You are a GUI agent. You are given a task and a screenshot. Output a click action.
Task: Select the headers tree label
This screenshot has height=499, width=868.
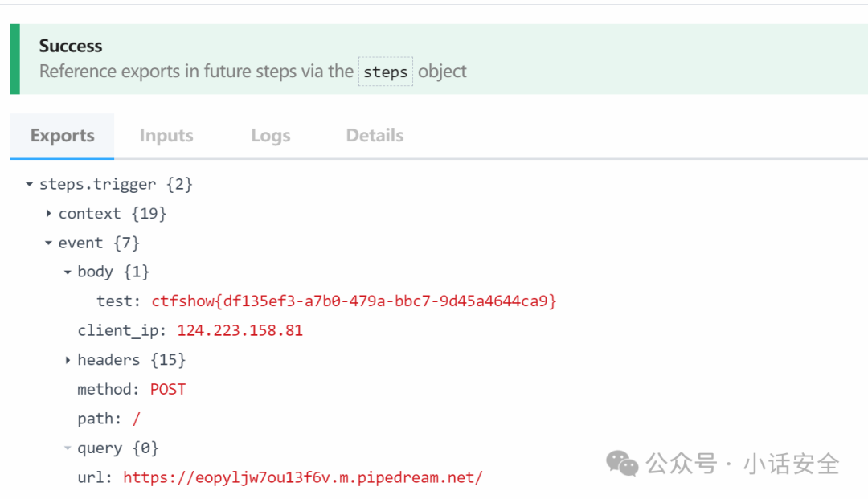point(108,360)
